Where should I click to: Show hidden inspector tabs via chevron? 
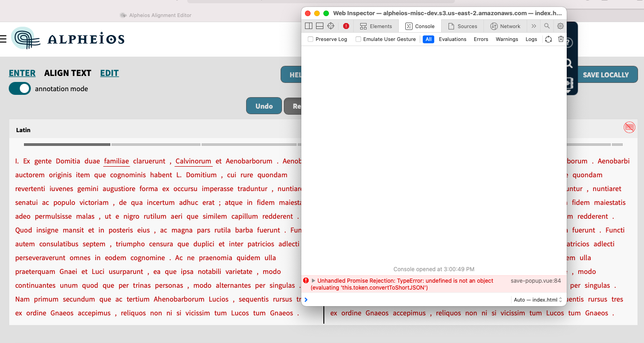tap(534, 26)
